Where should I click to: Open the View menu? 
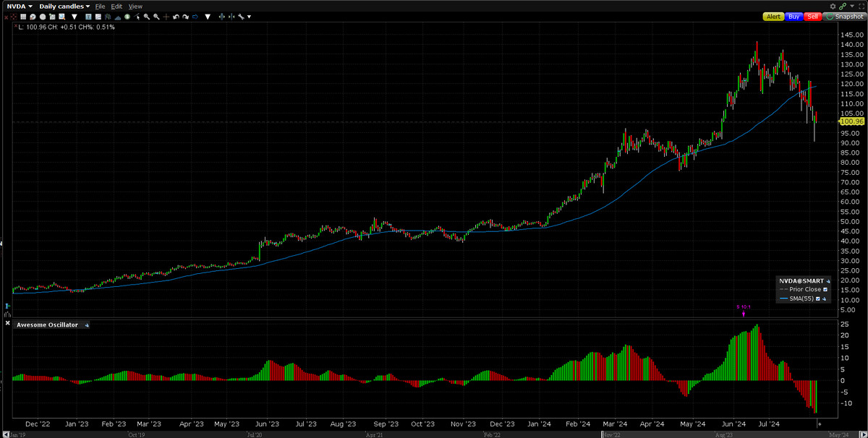135,6
